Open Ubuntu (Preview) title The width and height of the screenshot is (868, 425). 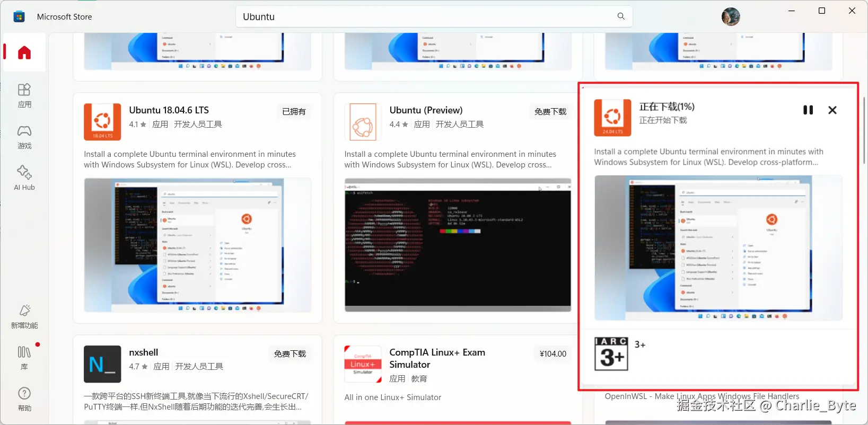point(426,110)
